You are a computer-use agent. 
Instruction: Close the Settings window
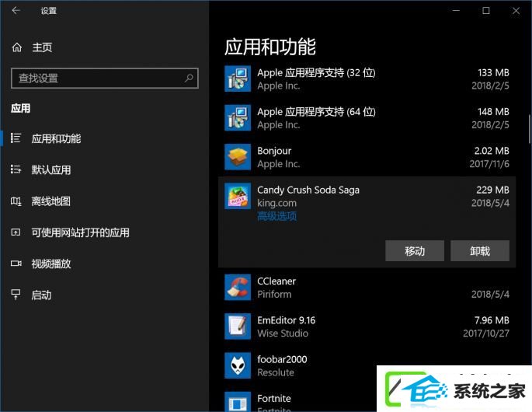(516, 11)
